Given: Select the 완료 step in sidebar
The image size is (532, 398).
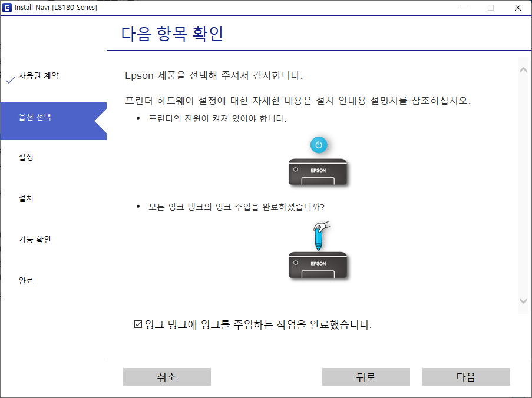Looking at the screenshot, I should 26,280.
